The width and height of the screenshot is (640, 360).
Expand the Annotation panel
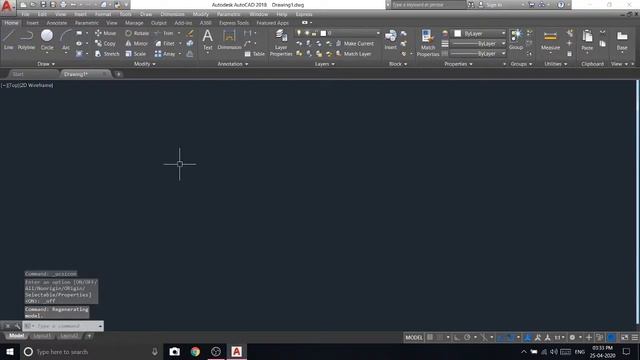(233, 64)
